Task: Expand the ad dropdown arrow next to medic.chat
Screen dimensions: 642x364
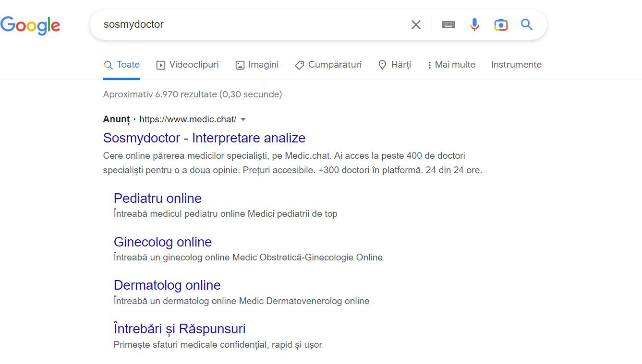Action: click(243, 119)
